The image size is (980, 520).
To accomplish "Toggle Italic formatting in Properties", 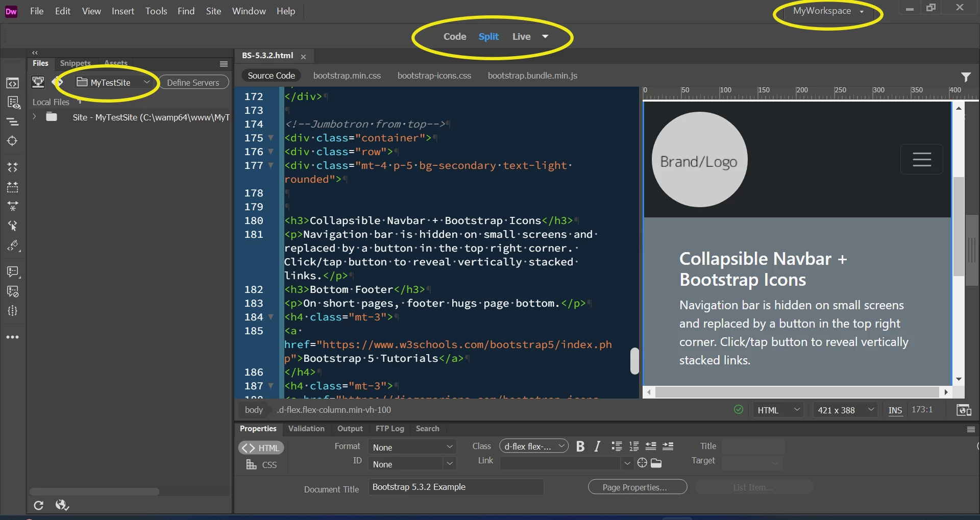I will (x=597, y=447).
